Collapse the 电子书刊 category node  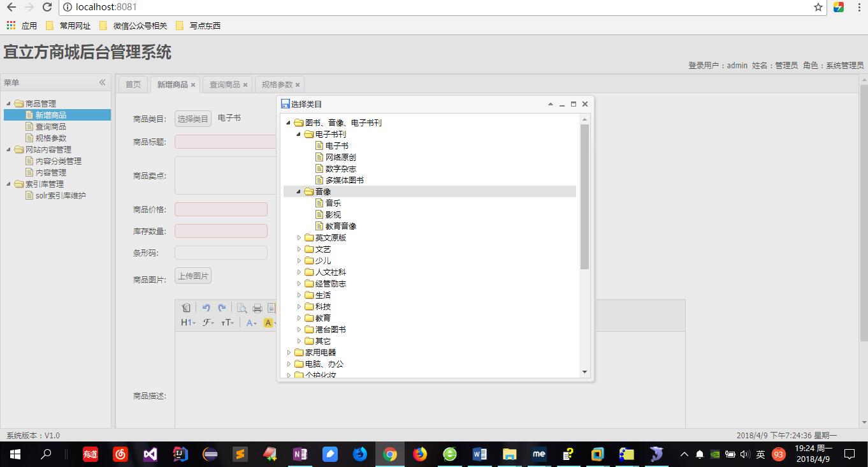297,134
